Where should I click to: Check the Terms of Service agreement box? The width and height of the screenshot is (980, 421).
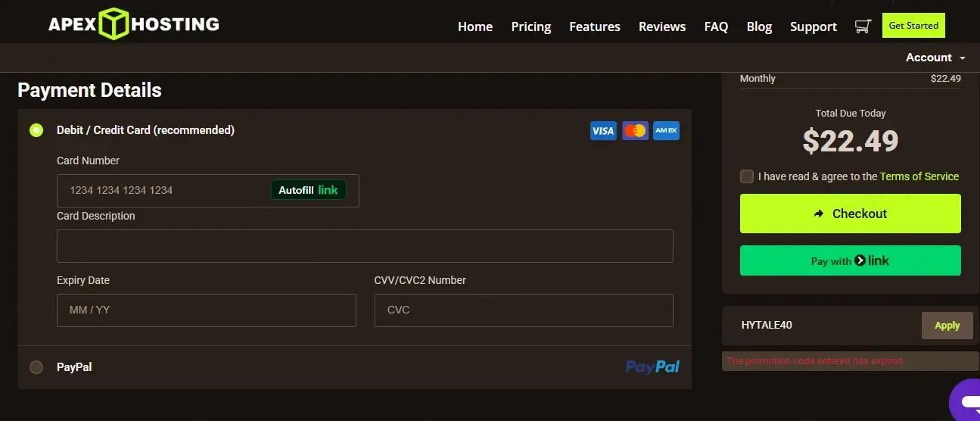click(x=747, y=176)
